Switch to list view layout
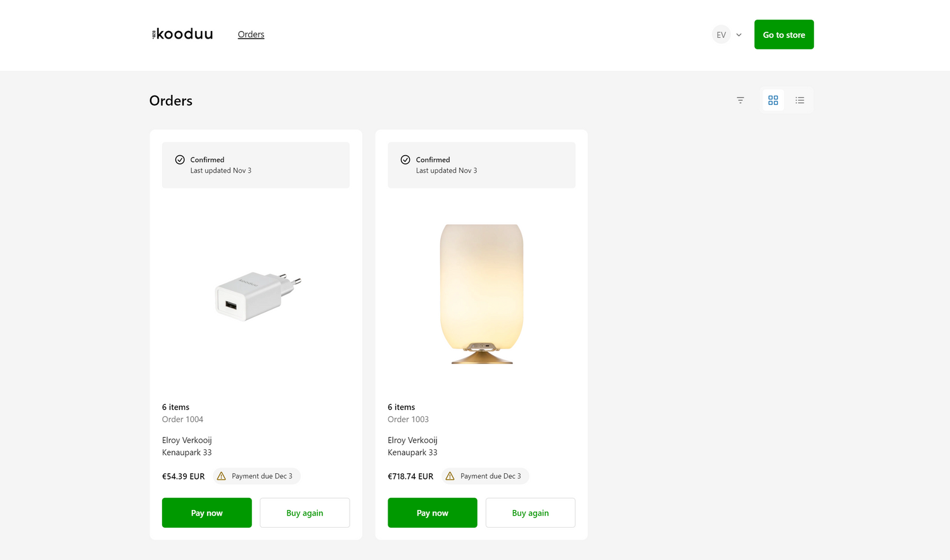Screen dimensions: 950x560 (800, 100)
